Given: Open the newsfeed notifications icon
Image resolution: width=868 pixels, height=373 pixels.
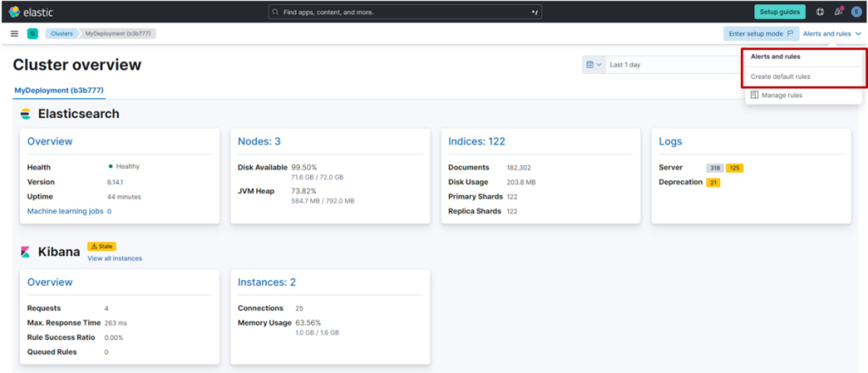Looking at the screenshot, I should [x=838, y=12].
